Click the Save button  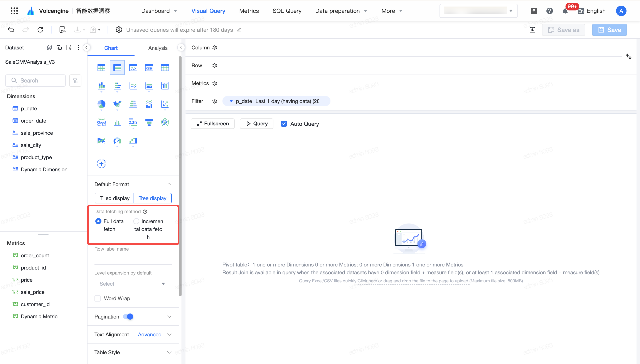[x=609, y=30]
